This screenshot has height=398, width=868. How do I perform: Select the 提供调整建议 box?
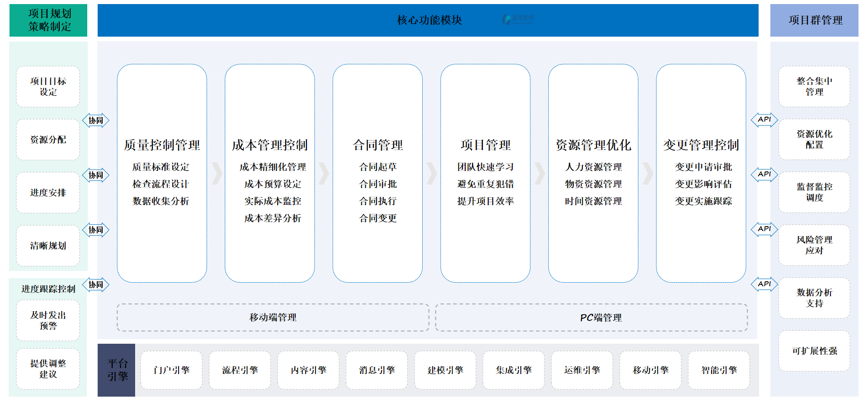(48, 369)
